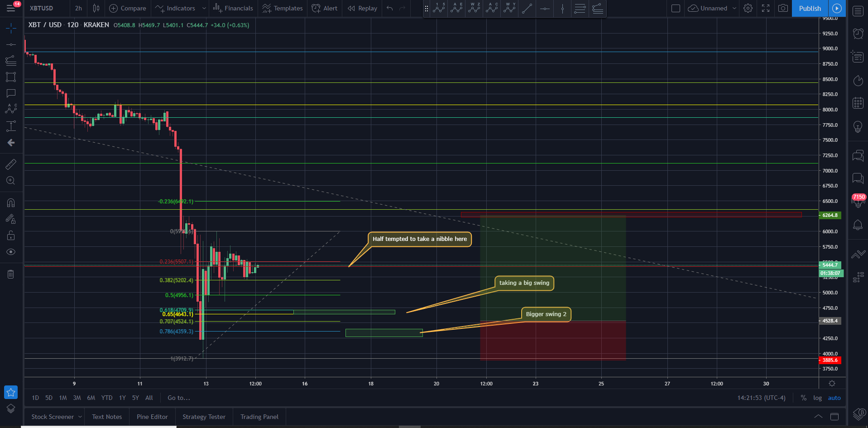This screenshot has height=428, width=868.
Task: Open the Strategy Tester tab
Action: pyautogui.click(x=204, y=417)
